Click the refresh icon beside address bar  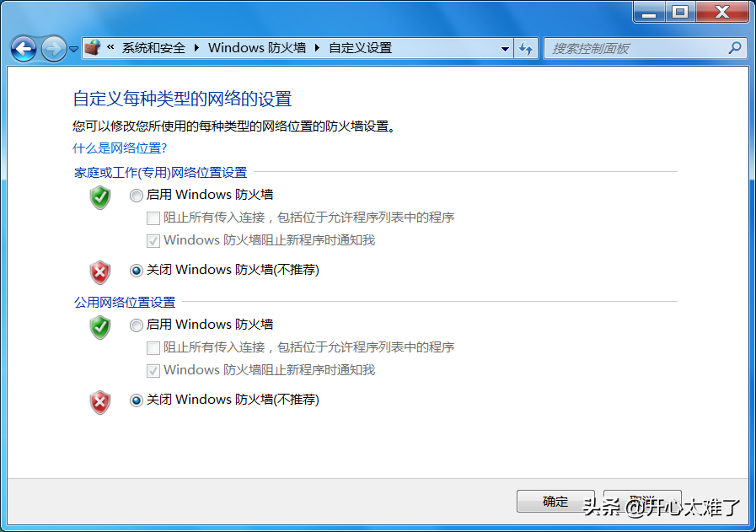(x=527, y=48)
